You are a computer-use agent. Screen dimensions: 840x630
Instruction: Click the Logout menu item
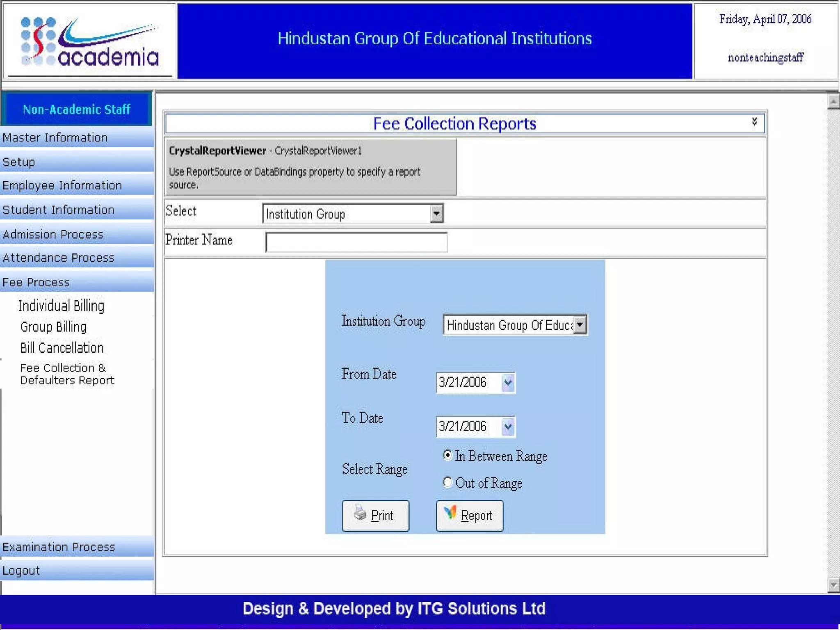21,571
